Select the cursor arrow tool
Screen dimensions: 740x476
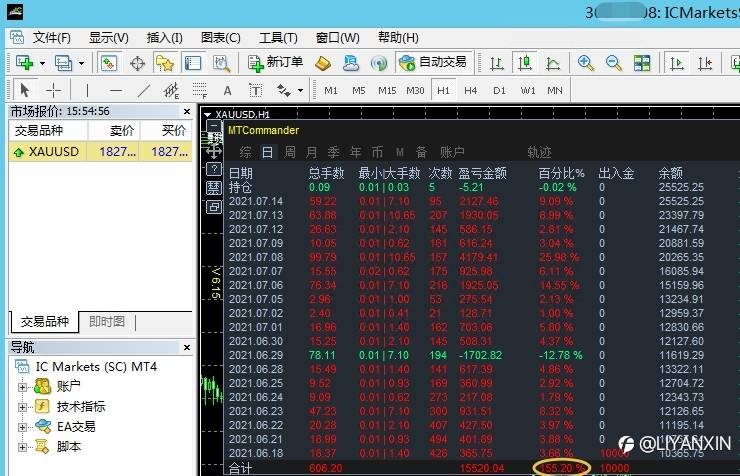[25, 90]
